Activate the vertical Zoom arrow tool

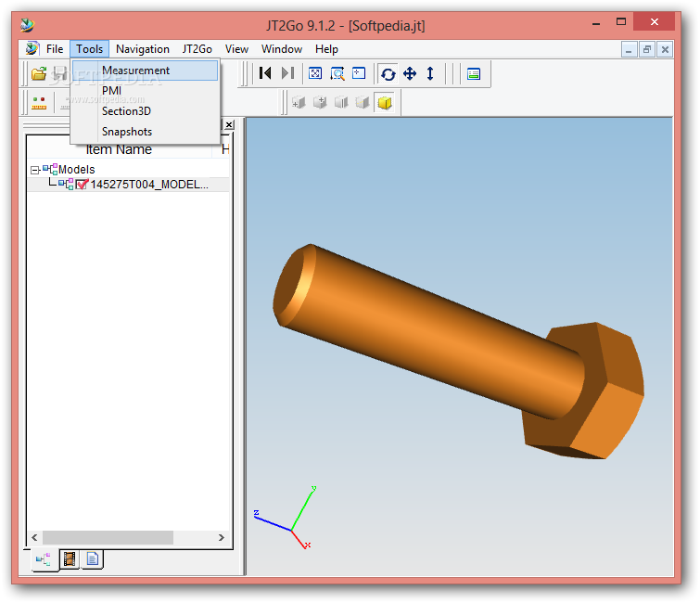(x=430, y=73)
